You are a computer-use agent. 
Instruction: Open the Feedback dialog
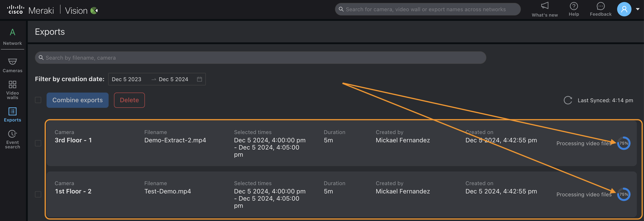(600, 6)
